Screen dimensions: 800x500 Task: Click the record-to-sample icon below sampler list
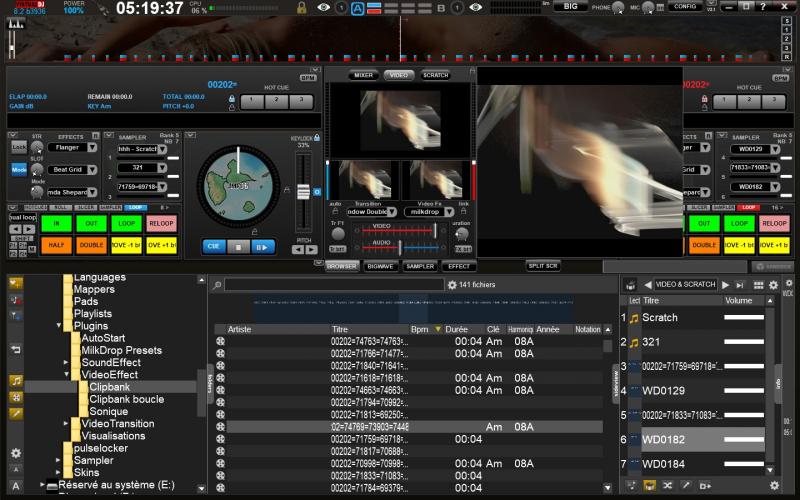(x=705, y=485)
